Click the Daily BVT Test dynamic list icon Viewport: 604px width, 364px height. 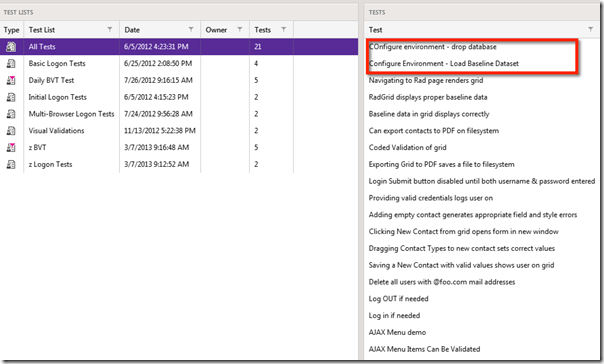pos(11,81)
